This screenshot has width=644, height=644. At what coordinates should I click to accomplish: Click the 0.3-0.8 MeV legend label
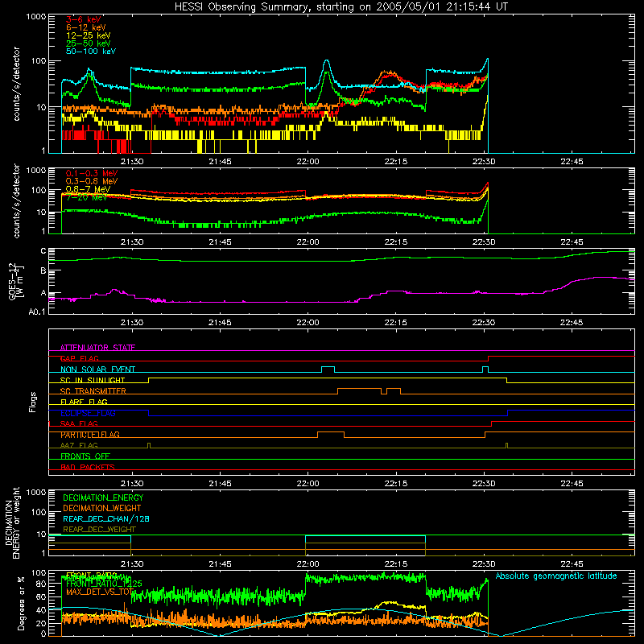coord(92,181)
